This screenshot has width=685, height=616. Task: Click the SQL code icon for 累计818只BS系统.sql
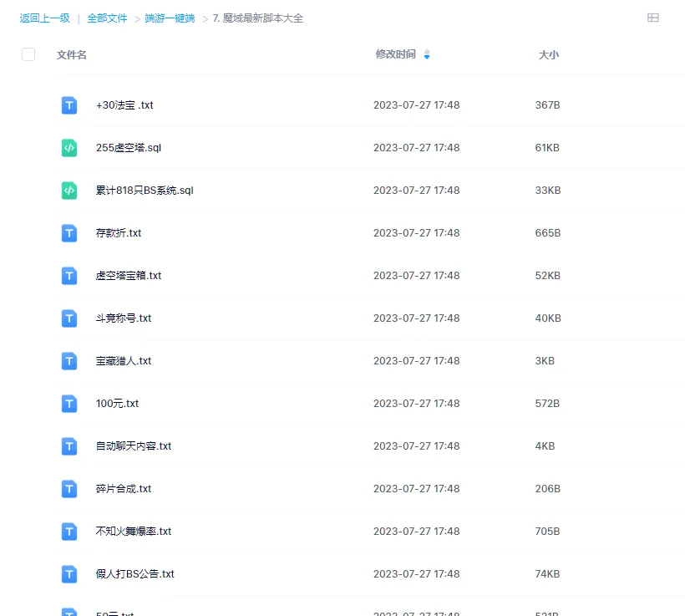69,191
